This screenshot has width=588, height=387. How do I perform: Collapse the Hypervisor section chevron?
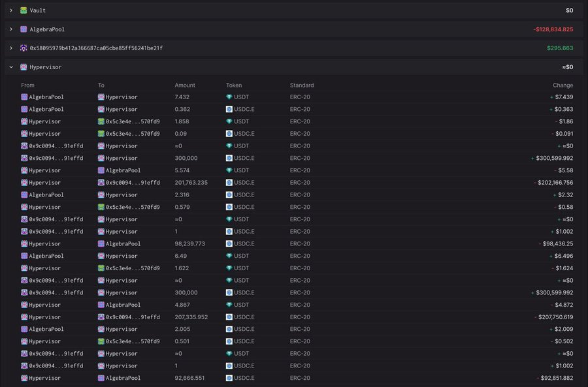(x=11, y=67)
